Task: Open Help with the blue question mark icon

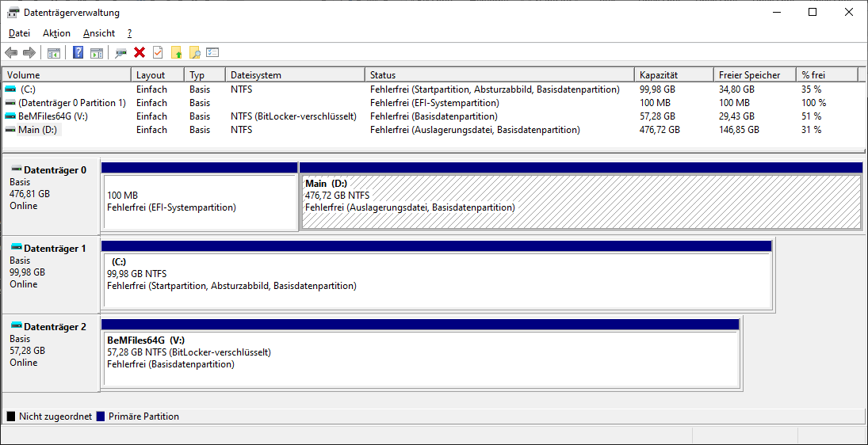Action: [x=78, y=53]
